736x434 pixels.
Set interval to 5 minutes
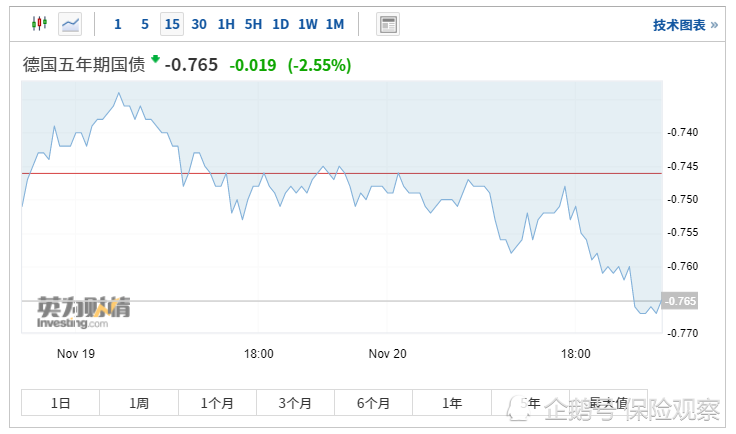tap(145, 24)
